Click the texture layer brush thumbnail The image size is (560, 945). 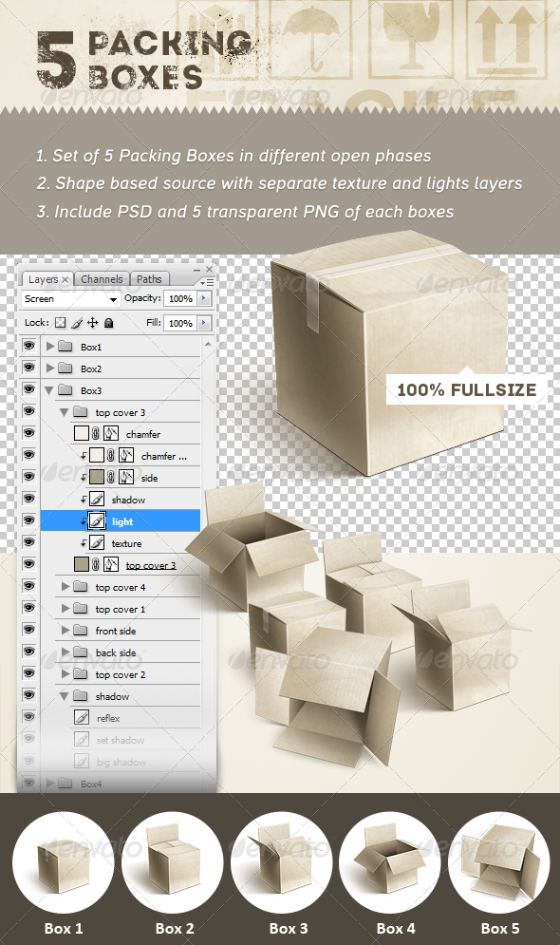pos(97,543)
